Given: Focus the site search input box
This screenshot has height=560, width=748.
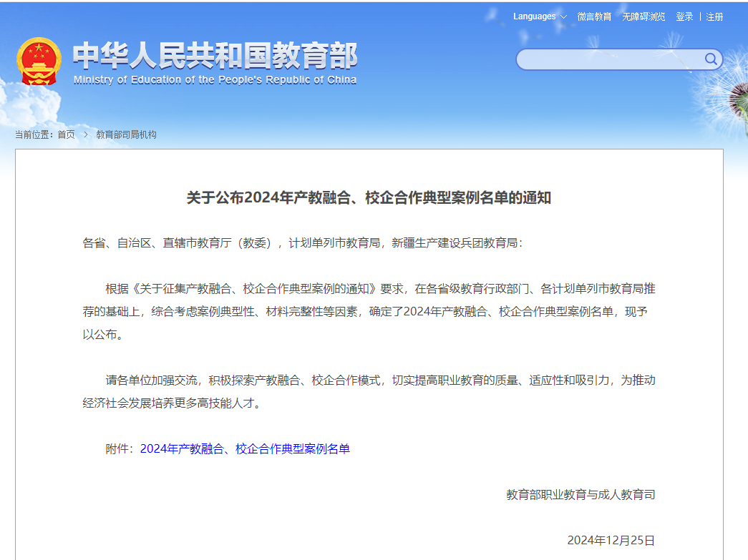Looking at the screenshot, I should [608, 59].
